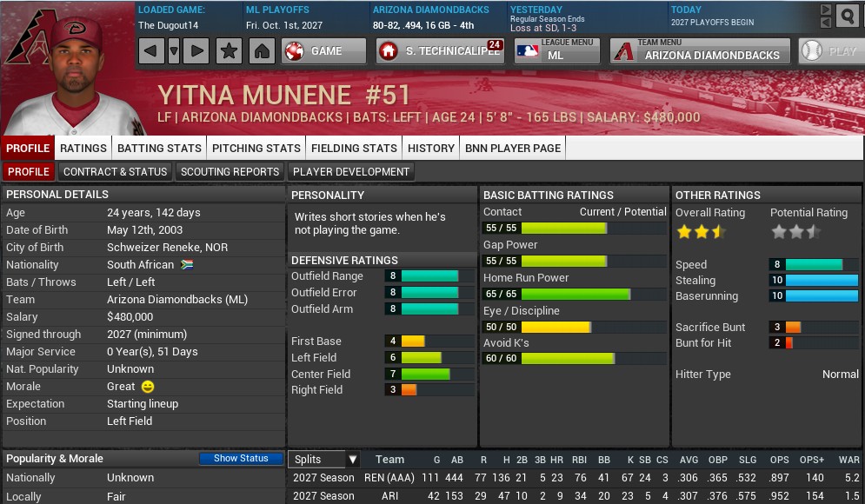This screenshot has width=865, height=504.
Task: Click the Show Status button
Action: [x=241, y=459]
